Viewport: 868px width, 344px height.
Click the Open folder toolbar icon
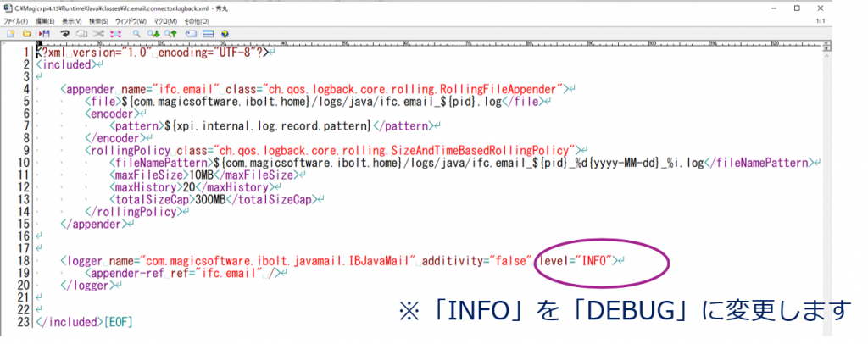point(26,34)
